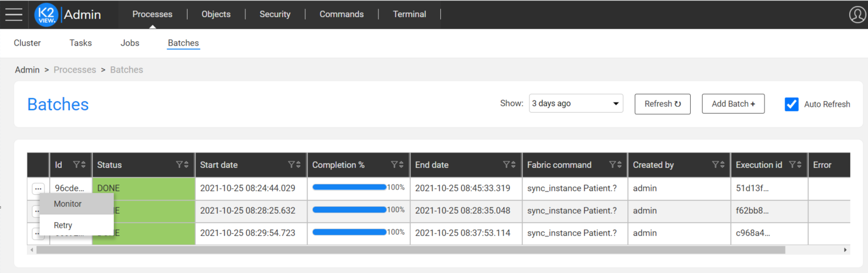The image size is (868, 273).
Task: Click the Completion % filter icon
Action: [x=395, y=165]
